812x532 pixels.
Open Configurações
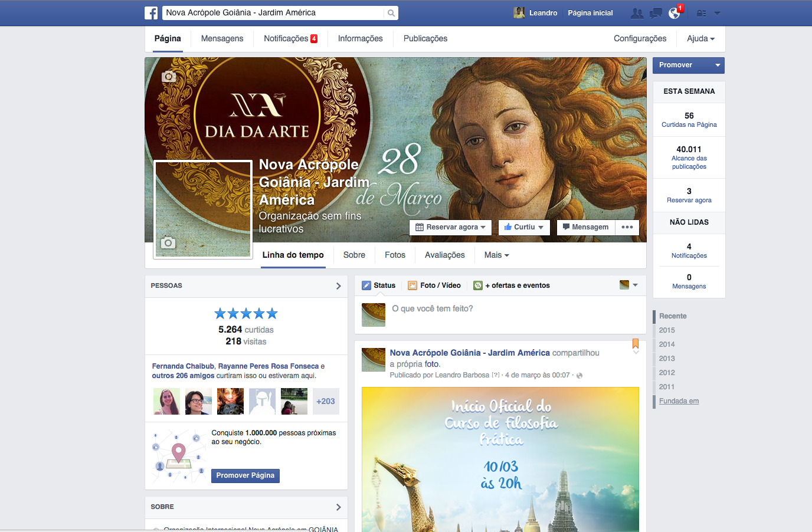(x=640, y=38)
